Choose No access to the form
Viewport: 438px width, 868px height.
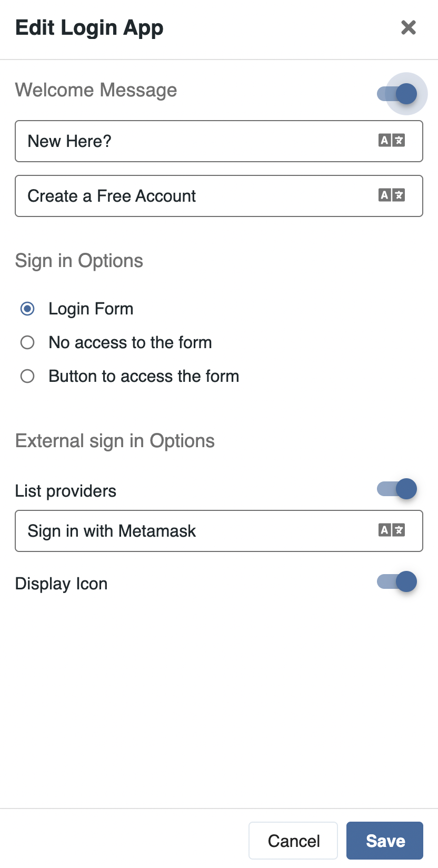point(27,342)
